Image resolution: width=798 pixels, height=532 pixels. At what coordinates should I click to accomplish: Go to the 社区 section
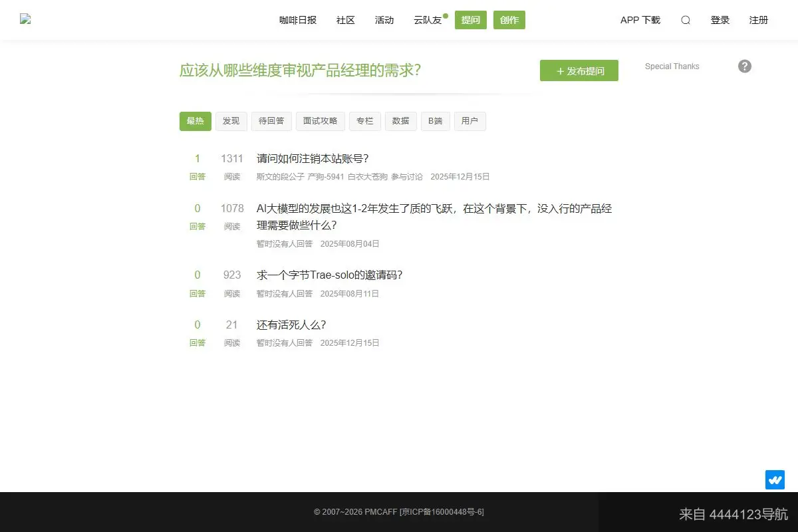pyautogui.click(x=344, y=20)
